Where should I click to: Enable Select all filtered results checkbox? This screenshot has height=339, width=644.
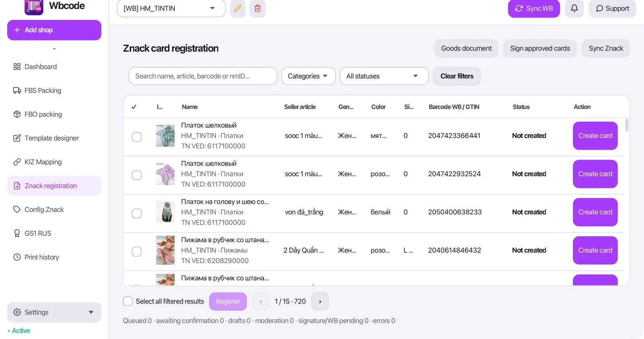[128, 301]
